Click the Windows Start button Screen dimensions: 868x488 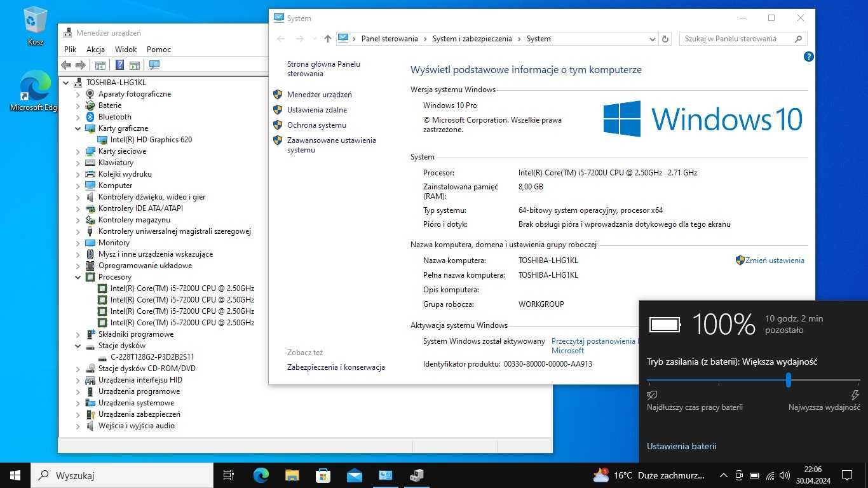(15, 475)
